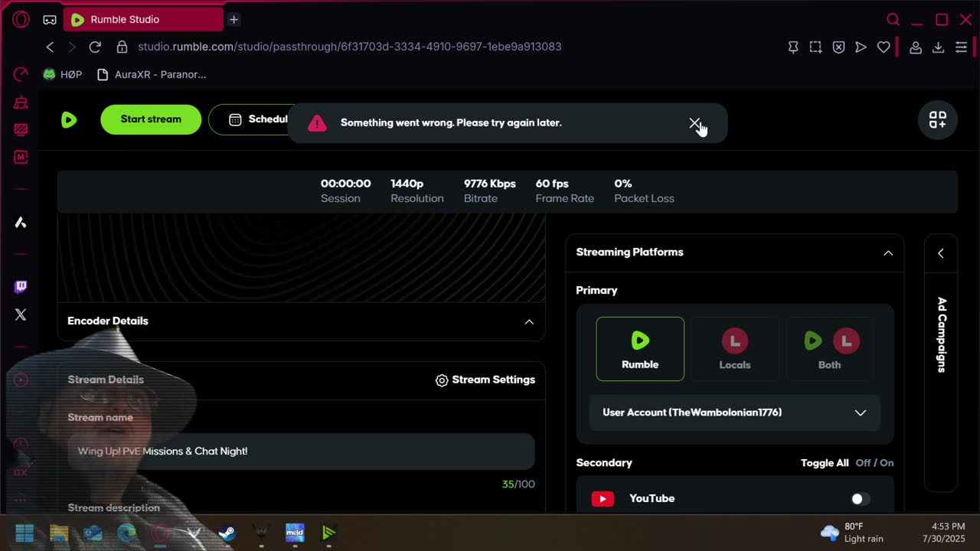Click the red warning triangle in notification

[317, 123]
